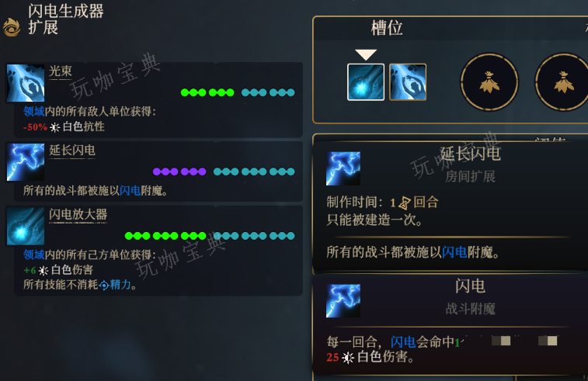Click the white triangle marker above slot

tap(366, 54)
